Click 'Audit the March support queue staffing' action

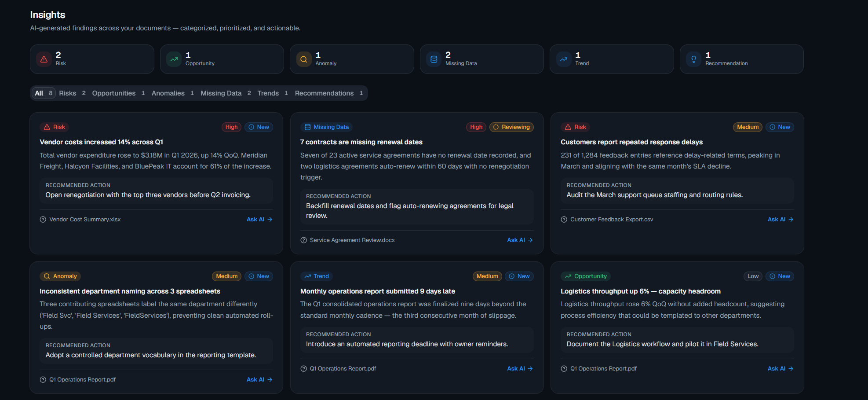[654, 195]
